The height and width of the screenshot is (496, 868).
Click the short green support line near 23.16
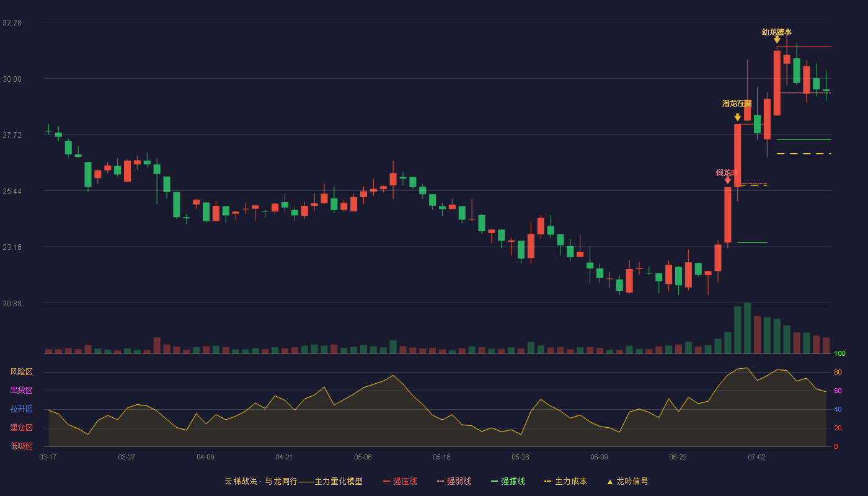coord(752,242)
